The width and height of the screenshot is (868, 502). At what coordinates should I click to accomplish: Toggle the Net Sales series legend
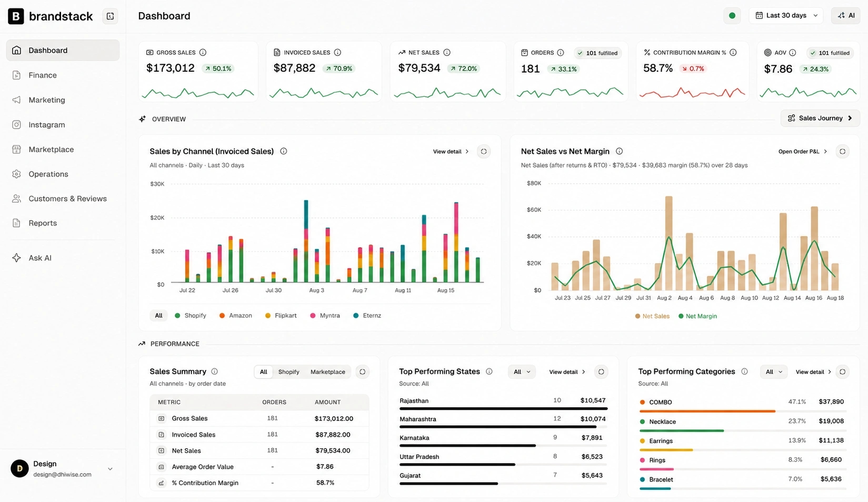[x=652, y=316]
